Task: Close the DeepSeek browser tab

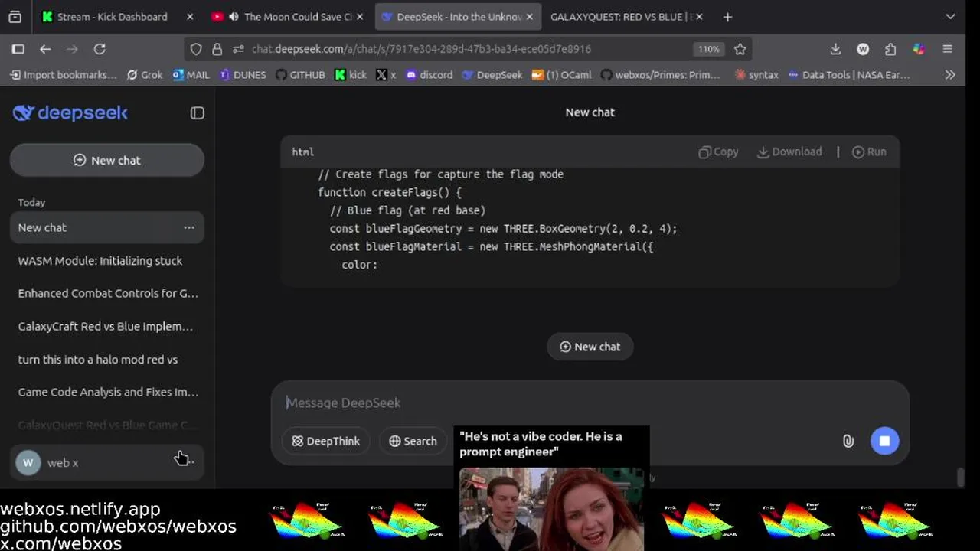Action: tap(529, 16)
